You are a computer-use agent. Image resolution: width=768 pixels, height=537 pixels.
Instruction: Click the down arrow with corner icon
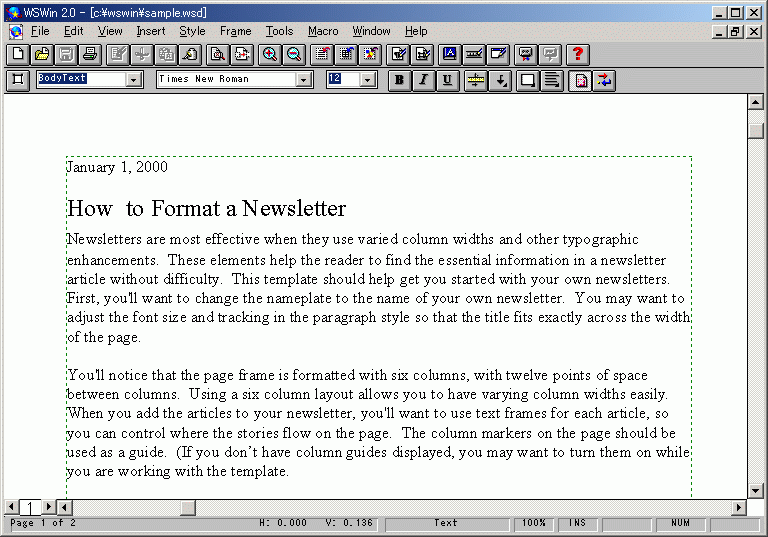point(501,80)
